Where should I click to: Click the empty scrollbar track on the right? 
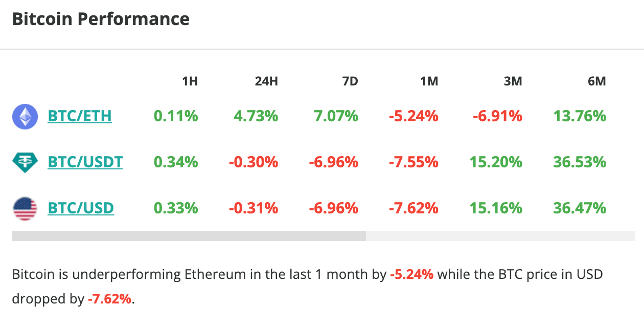point(500,236)
